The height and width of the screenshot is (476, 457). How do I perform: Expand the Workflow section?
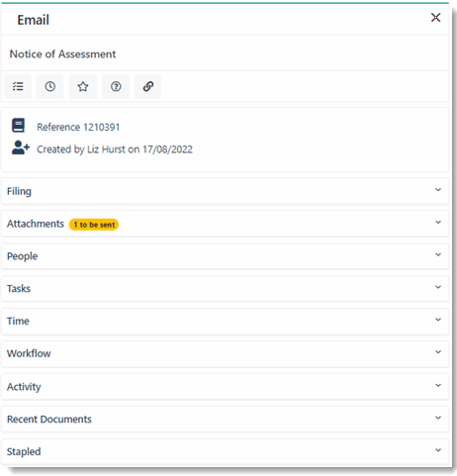coord(226,353)
